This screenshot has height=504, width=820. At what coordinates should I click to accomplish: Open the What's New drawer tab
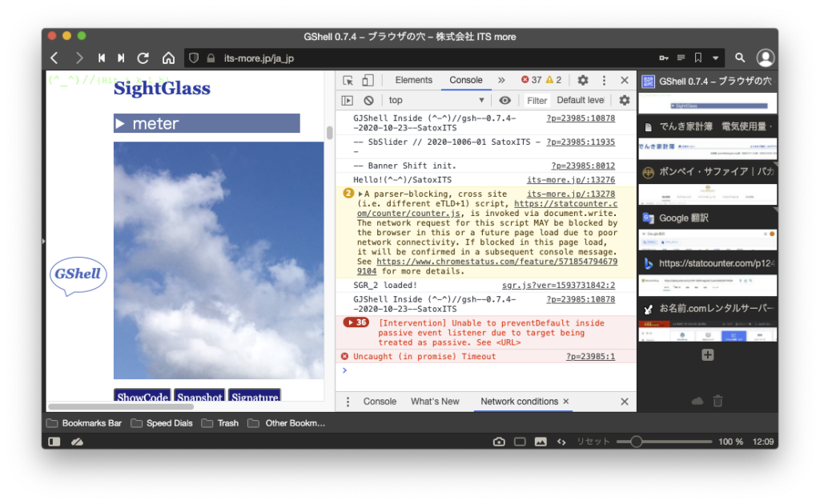click(435, 402)
